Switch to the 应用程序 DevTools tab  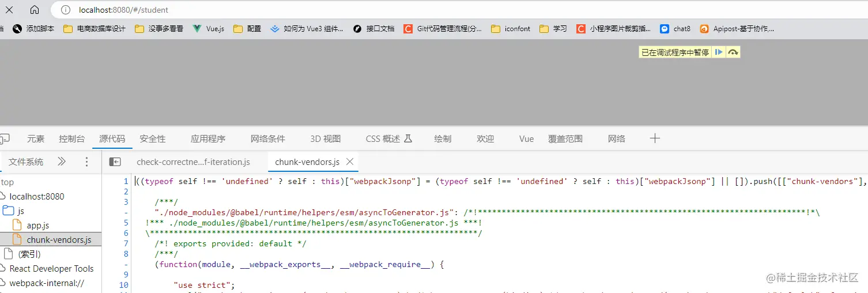208,138
